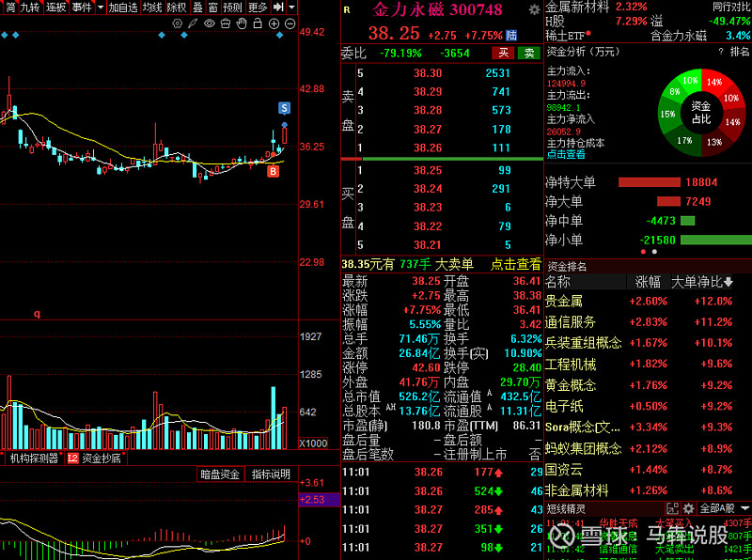The image size is (752, 560).
Task: Toggle the eye visibility icon on chart
Action: 210,23
